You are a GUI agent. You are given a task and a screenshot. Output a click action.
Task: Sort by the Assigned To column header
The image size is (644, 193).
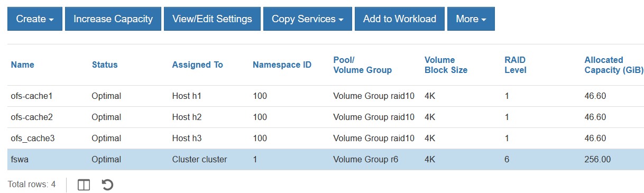point(198,65)
